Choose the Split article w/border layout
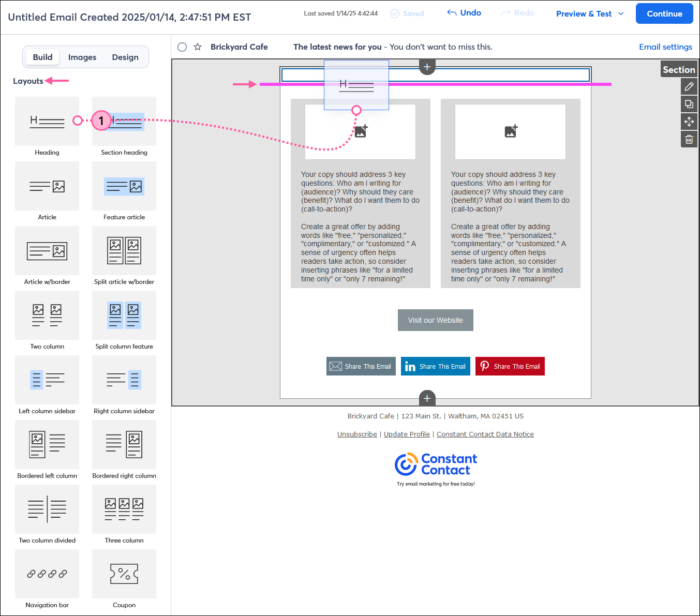The width and height of the screenshot is (700, 616). [x=124, y=251]
